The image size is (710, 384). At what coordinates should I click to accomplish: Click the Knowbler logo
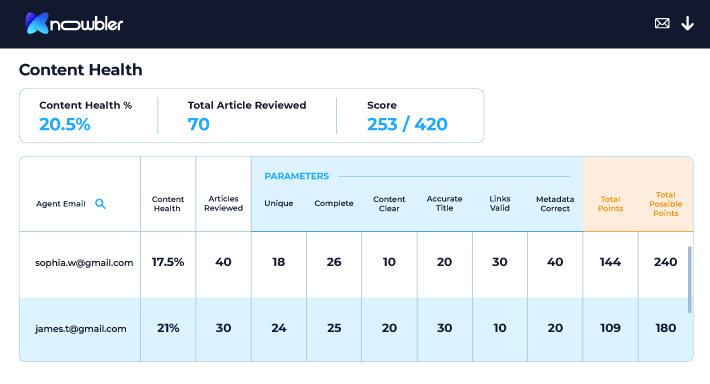click(74, 23)
